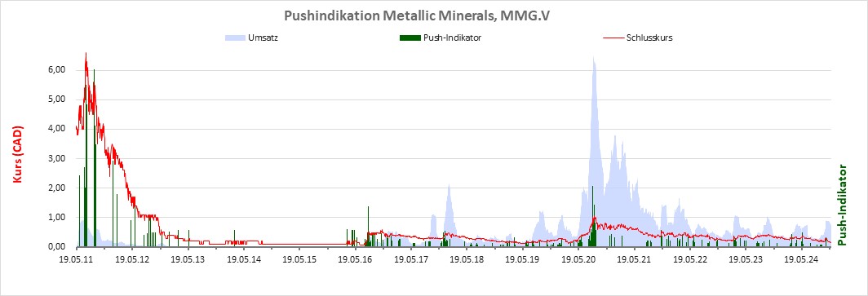The height and width of the screenshot is (296, 868).
Task: Click the 6,00 y-axis label
Action: pyautogui.click(x=58, y=70)
